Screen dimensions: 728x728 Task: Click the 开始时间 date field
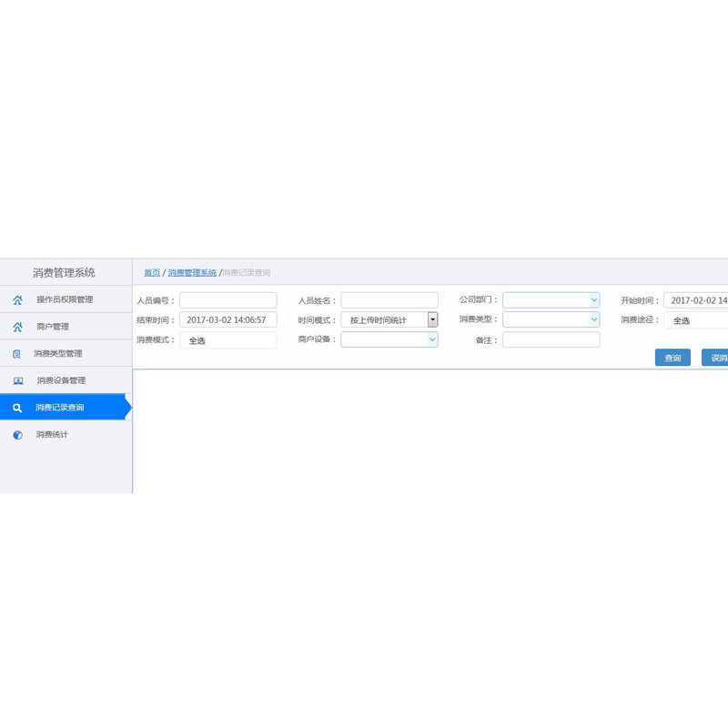[696, 300]
